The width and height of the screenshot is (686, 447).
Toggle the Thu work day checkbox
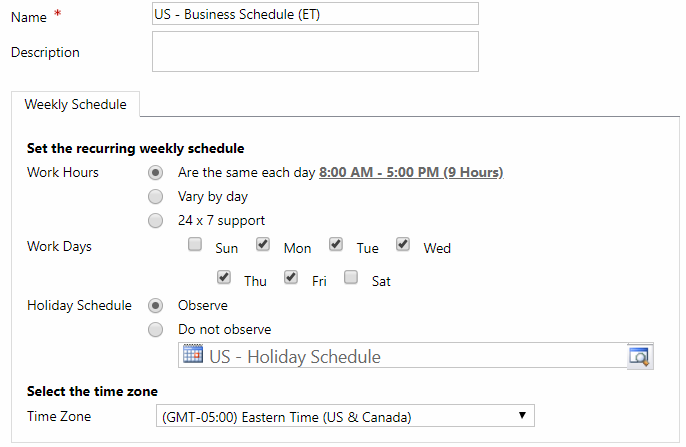[224, 277]
